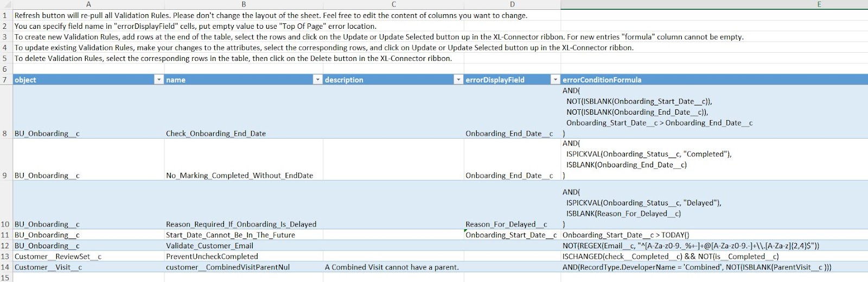The height and width of the screenshot is (282, 868).
Task: Click the Onboarding_Start_Date__c > TODAY() formula cell
Action: click(714, 235)
